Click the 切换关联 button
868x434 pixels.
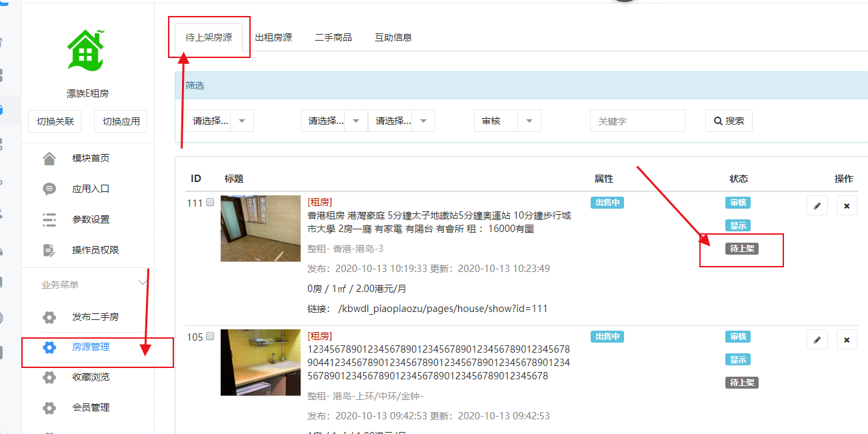(x=55, y=121)
